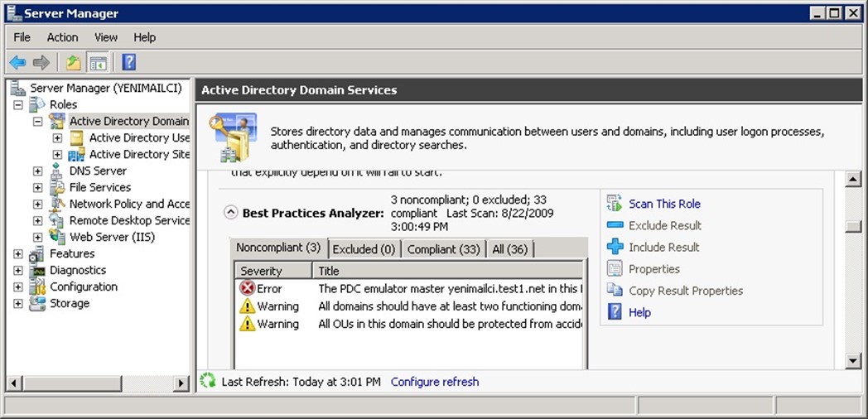Open the Action menu
This screenshot has width=868, height=419.
(62, 37)
